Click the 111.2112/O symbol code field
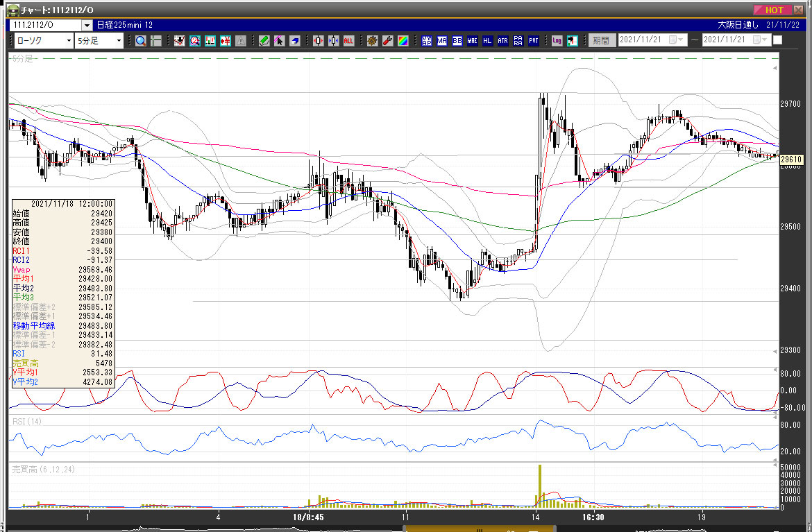Viewport: 812px width, 532px height. 45,25
